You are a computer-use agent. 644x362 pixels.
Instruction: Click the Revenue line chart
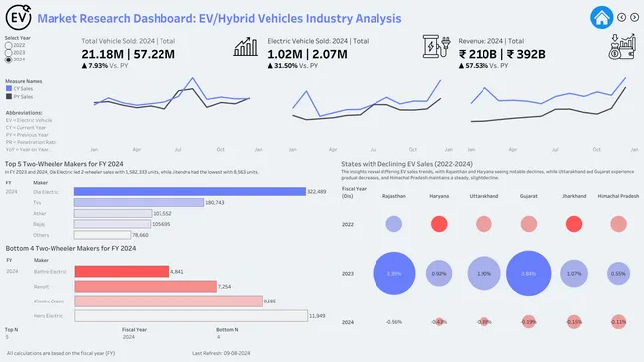tap(548, 99)
